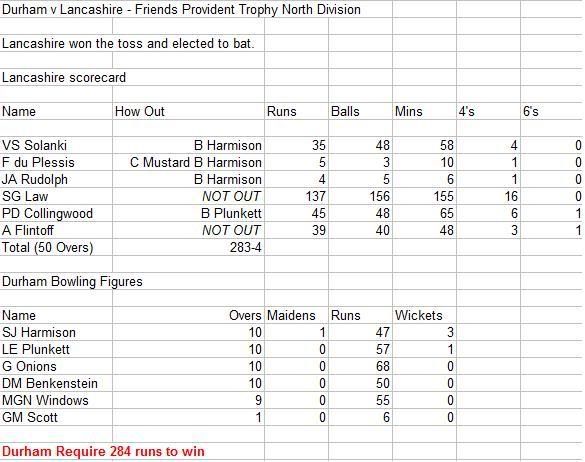Select the Balls column header cell
The height and width of the screenshot is (462, 585).
360,111
